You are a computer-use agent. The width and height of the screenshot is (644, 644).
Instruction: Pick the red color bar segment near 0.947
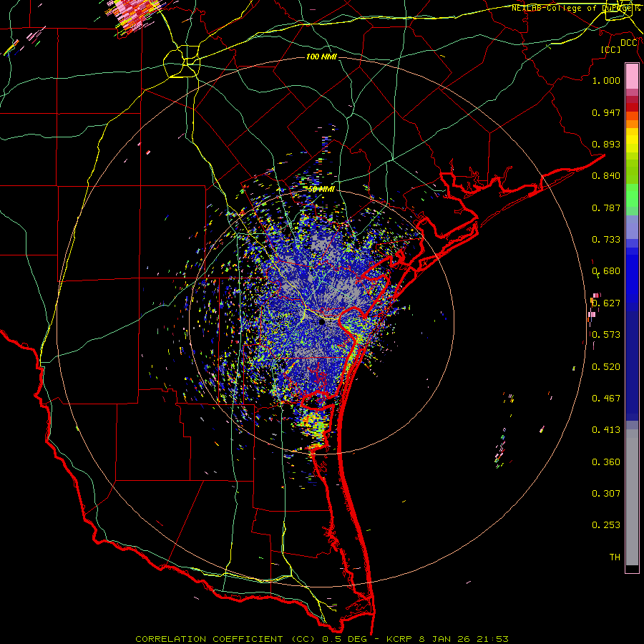(632, 107)
